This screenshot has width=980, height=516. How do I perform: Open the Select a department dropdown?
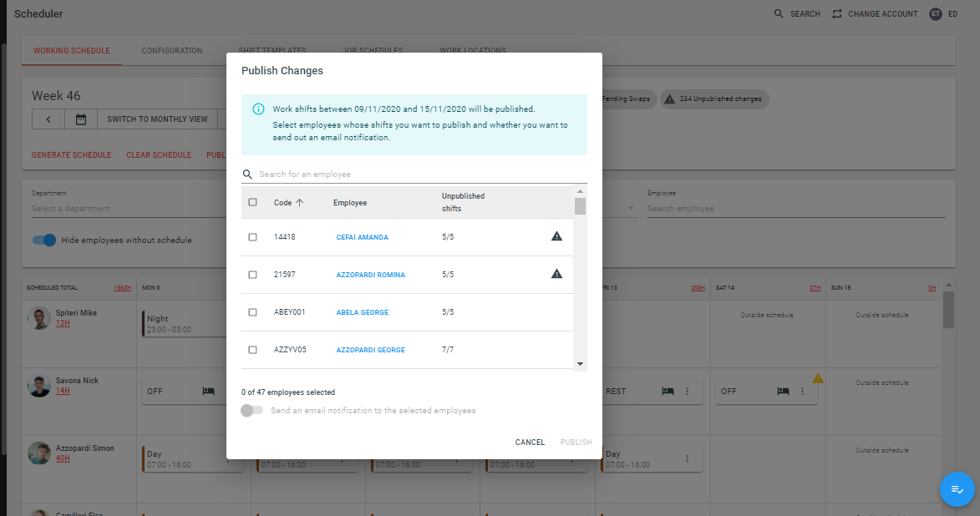[128, 209]
